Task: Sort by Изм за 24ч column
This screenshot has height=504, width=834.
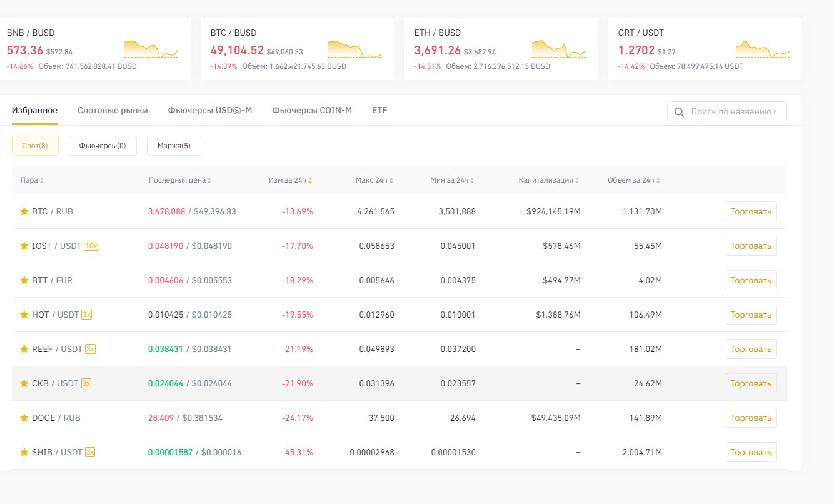Action: pos(291,180)
